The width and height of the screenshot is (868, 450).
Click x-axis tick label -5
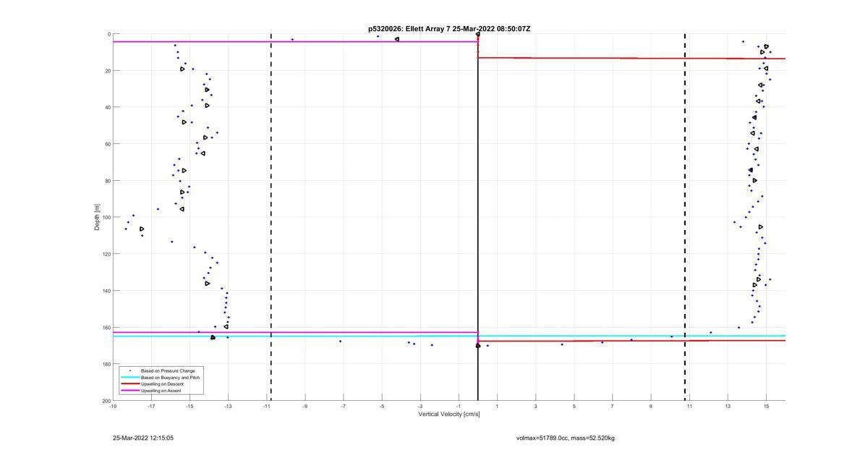(x=381, y=406)
